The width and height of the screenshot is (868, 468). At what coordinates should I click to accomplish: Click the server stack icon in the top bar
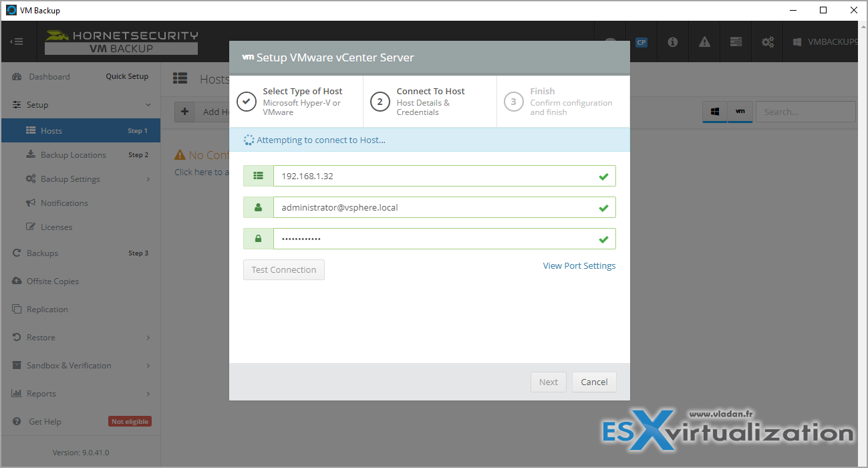coord(736,41)
